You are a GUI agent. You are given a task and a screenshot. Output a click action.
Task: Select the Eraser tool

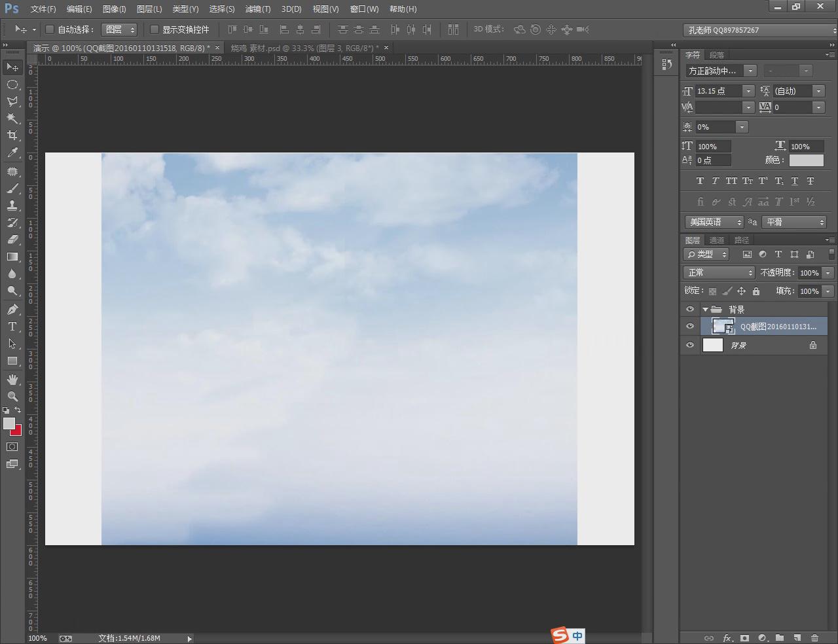click(12, 240)
